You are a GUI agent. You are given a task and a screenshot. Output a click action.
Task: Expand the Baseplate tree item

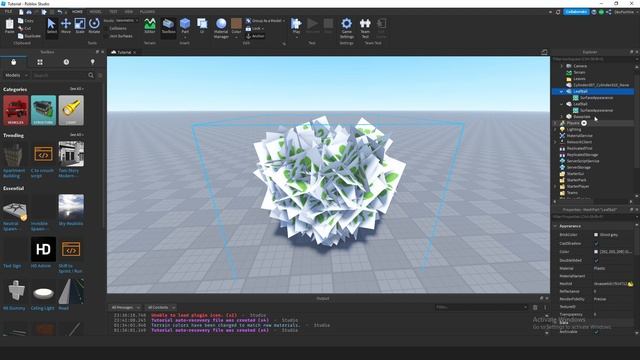pos(562,117)
